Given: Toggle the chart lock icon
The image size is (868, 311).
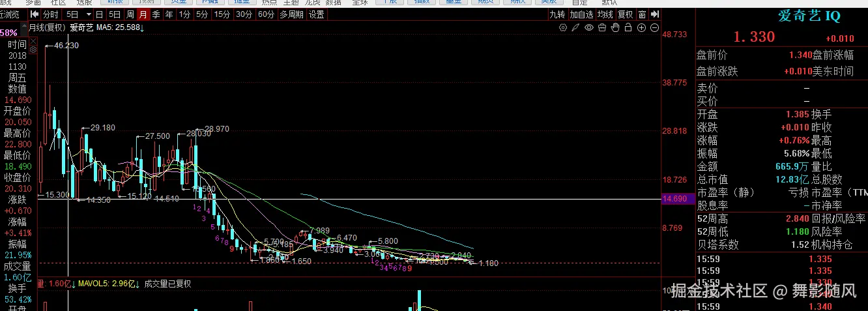Looking at the screenshot, I should (x=629, y=27).
